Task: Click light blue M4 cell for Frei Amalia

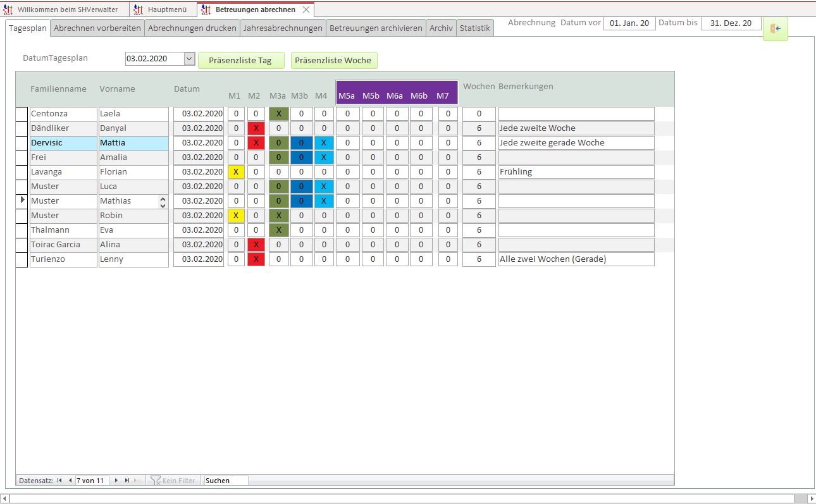Action: click(324, 157)
